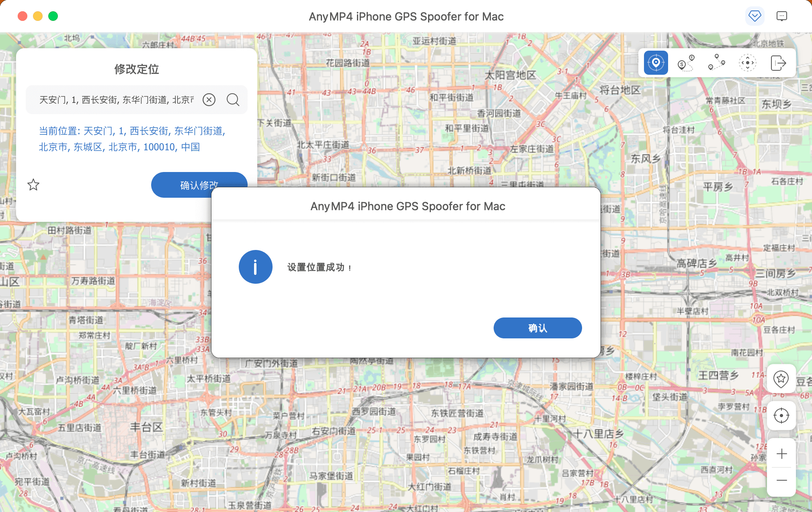Click the magnifier search icon

point(233,100)
